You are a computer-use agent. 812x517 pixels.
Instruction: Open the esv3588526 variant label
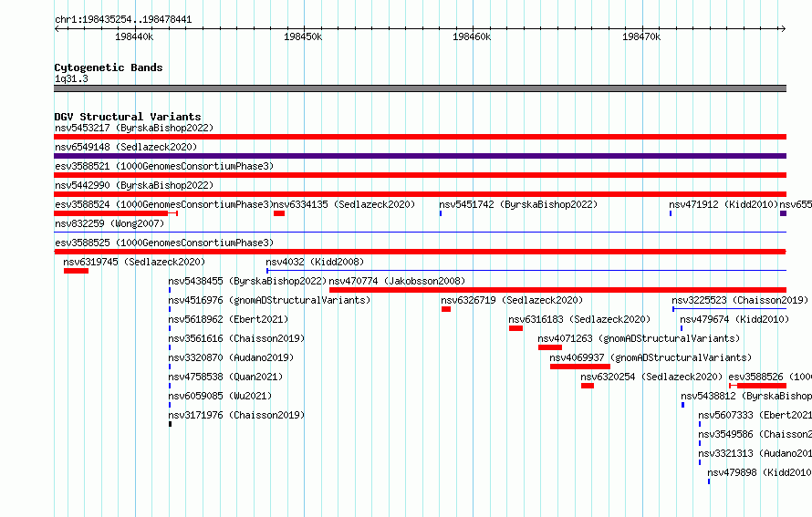770,377
